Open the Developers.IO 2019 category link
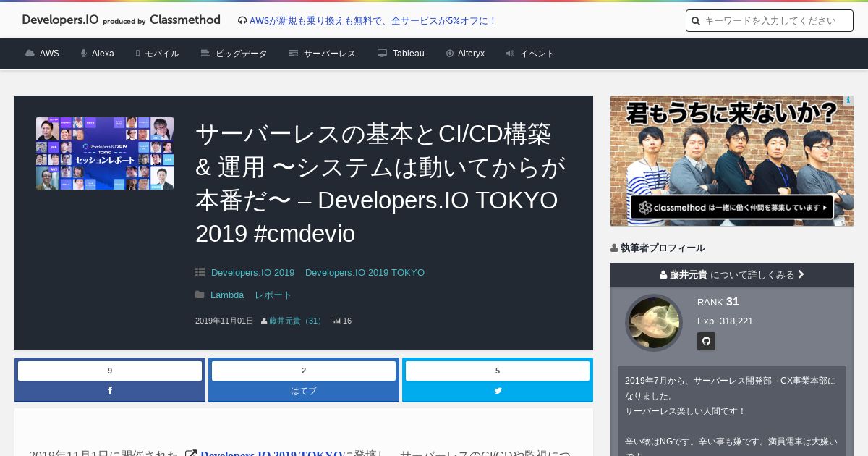Screen dimensions: 868x456 click(x=252, y=273)
